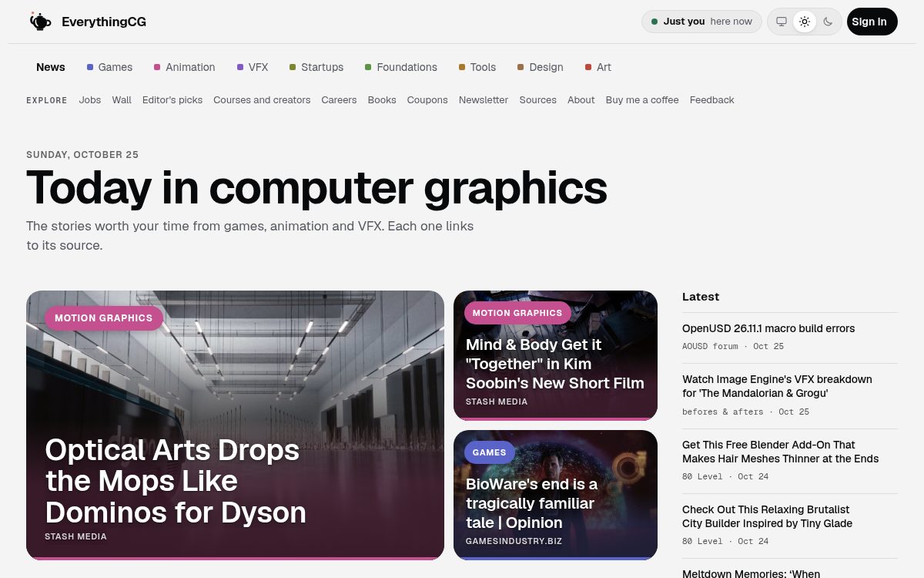Viewport: 924px width, 578px height.
Task: Click the 'AOUSD forum · Oct 25' byline
Action: coord(733,346)
